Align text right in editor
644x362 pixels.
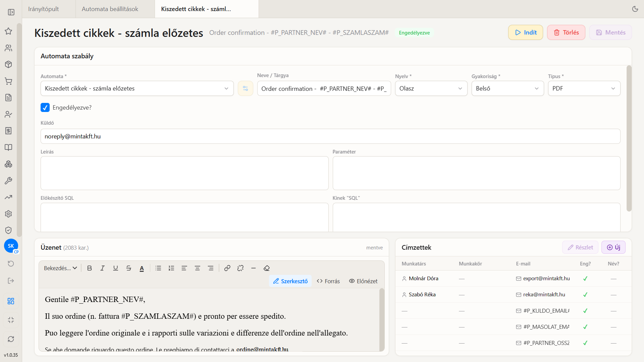coord(211,268)
